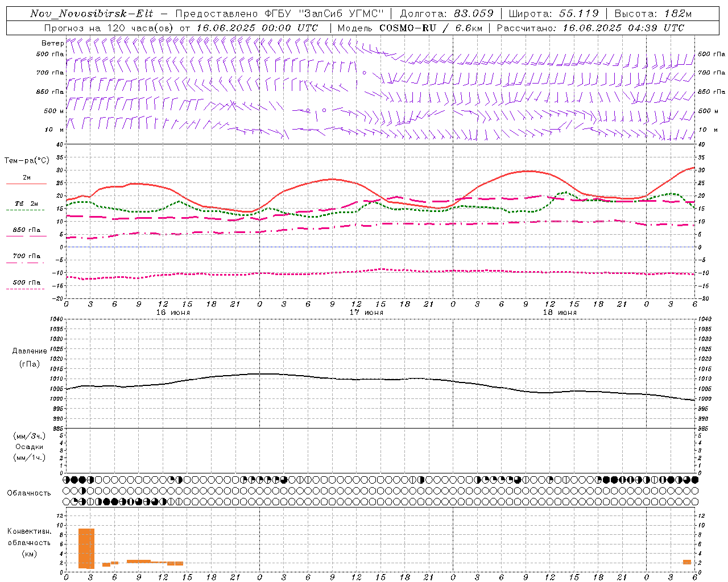Click the Ветер panel label
The height and width of the screenshot is (582, 728).
[53, 43]
